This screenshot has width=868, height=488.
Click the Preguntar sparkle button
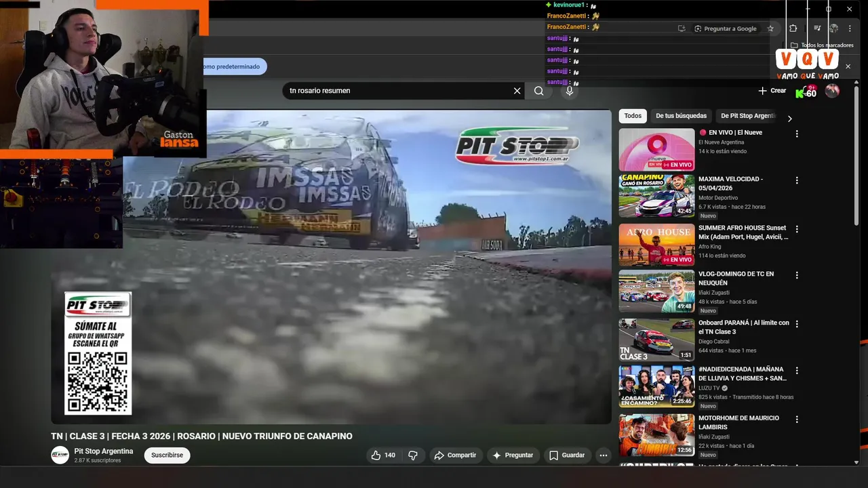coord(513,455)
